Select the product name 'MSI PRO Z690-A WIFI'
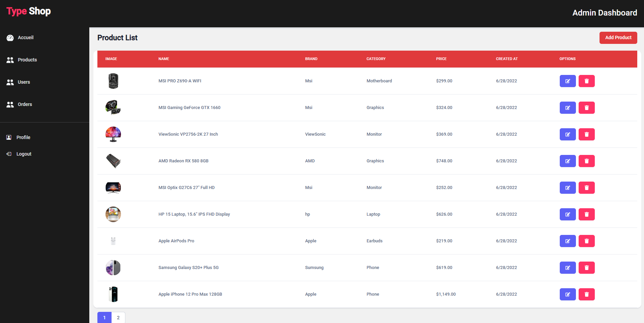Image resolution: width=644 pixels, height=323 pixels. (180, 81)
